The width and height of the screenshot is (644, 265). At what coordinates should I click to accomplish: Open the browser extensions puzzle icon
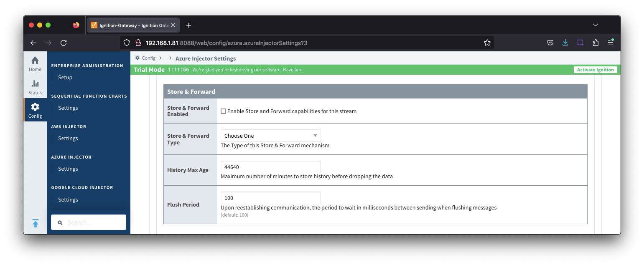pyautogui.click(x=596, y=43)
